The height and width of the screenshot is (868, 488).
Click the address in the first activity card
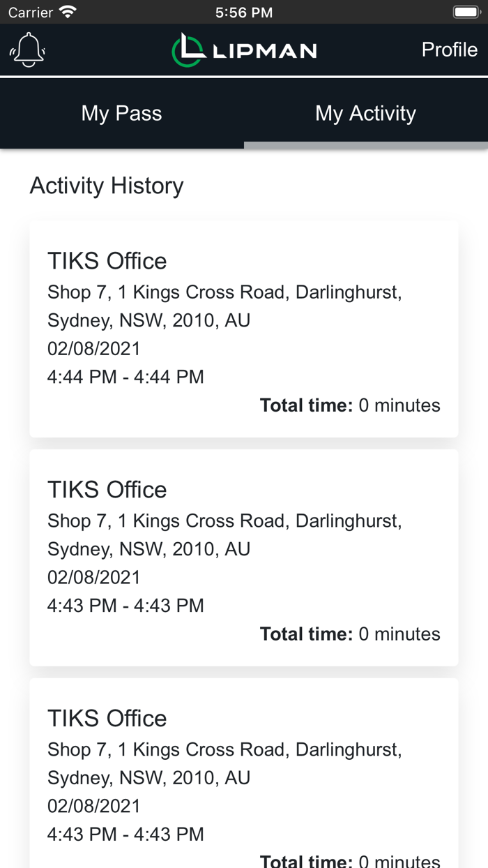[224, 306]
